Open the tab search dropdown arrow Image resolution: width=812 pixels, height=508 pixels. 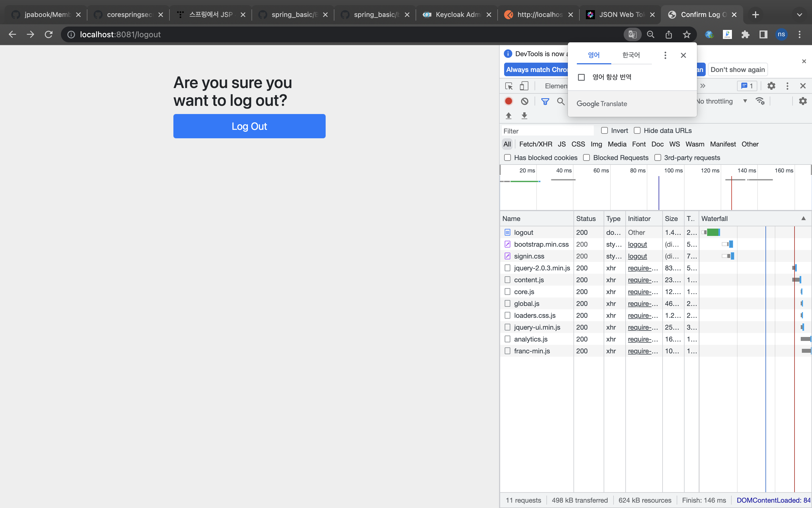(800, 14)
